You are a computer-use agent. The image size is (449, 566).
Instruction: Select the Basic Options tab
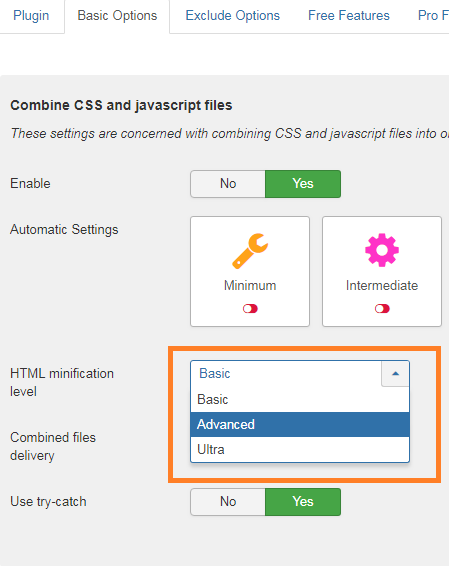tap(117, 16)
